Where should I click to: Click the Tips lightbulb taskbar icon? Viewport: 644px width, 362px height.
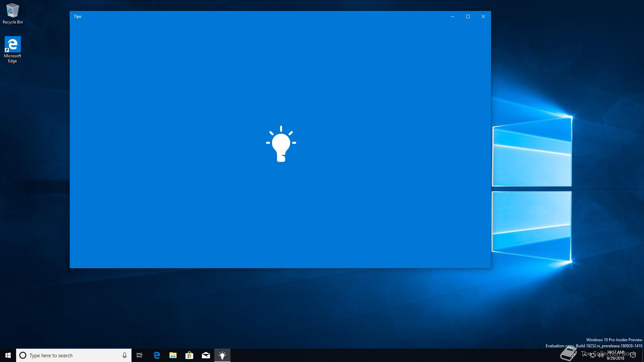222,355
